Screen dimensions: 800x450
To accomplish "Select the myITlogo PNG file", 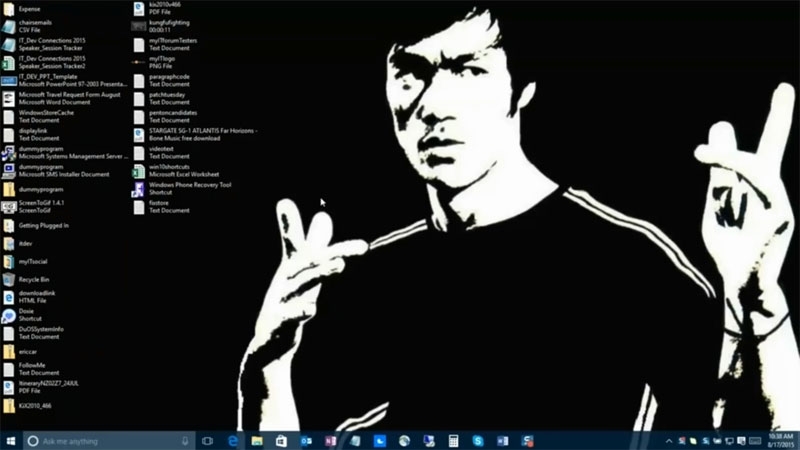I will pos(154,62).
